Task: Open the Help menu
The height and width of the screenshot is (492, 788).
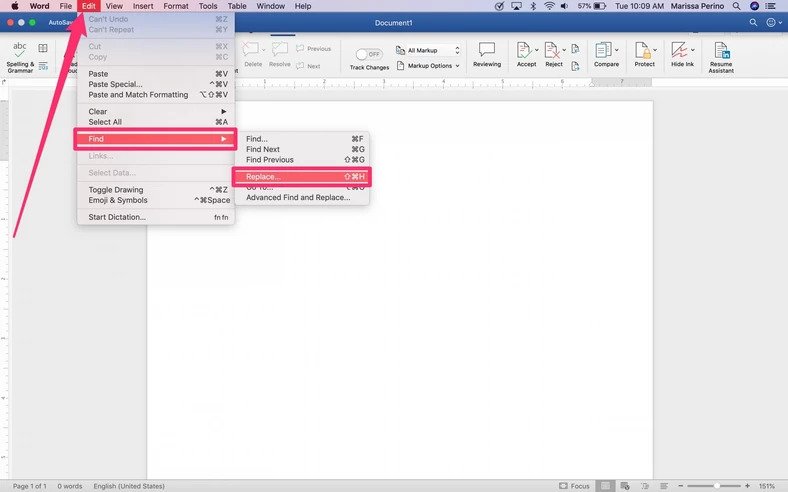Action: (x=303, y=6)
